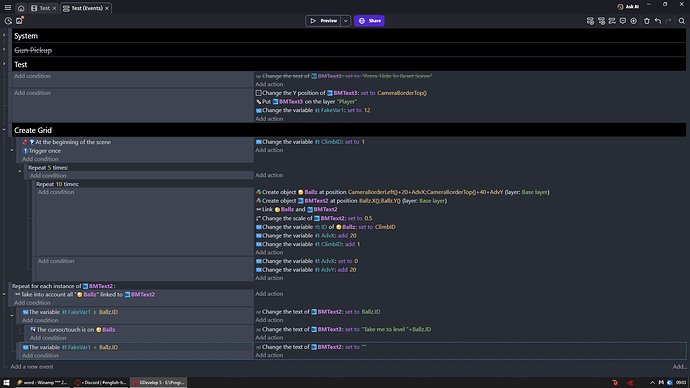Image resolution: width=690 pixels, height=388 pixels.
Task: Add a sub-event toolbar icon
Action: pos(602,21)
